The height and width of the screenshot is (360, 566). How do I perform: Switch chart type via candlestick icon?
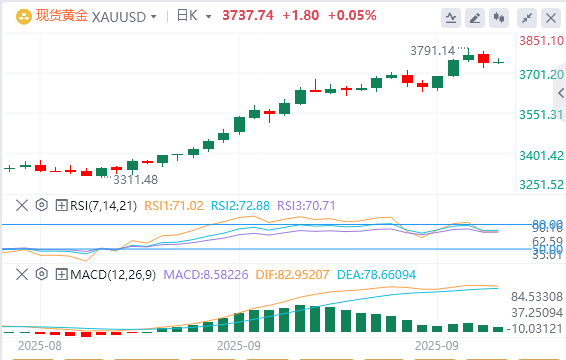pyautogui.click(x=499, y=18)
